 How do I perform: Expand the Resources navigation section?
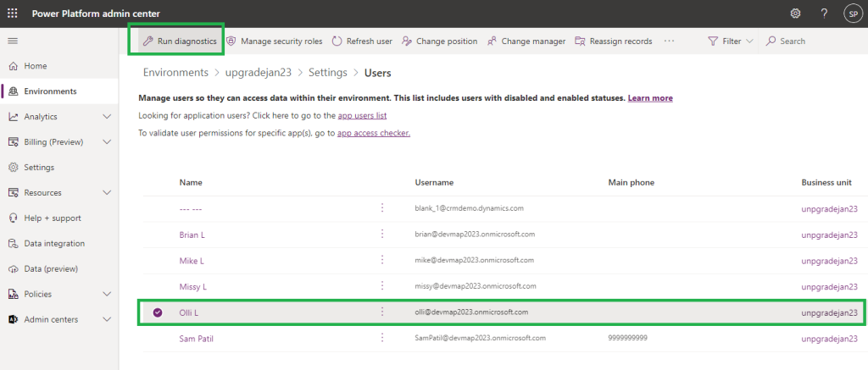(x=106, y=193)
